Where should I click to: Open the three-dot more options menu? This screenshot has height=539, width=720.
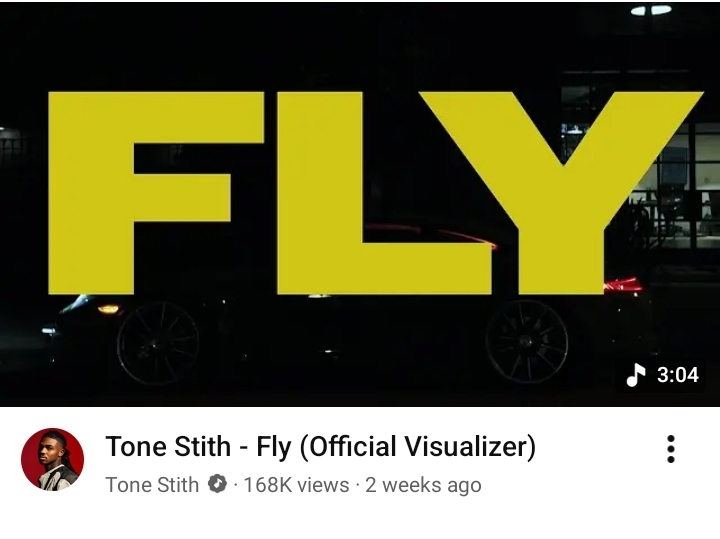[670, 449]
